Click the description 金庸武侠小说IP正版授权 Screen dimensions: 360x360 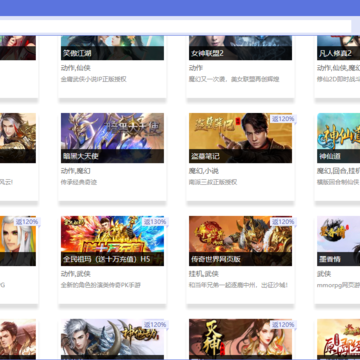tap(94, 79)
